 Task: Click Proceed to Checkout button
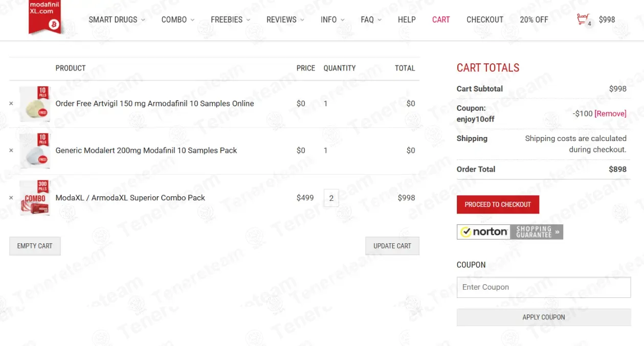click(x=498, y=204)
